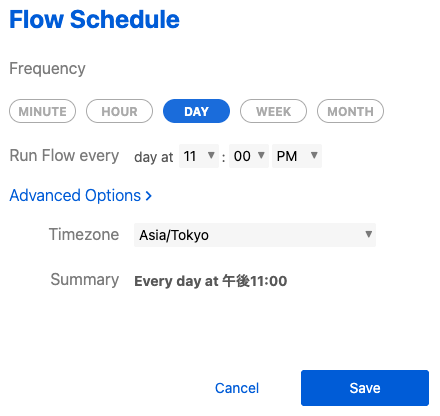Open the minutes dropdown showing 00
Viewport: 440px width, 416px height.
(249, 156)
